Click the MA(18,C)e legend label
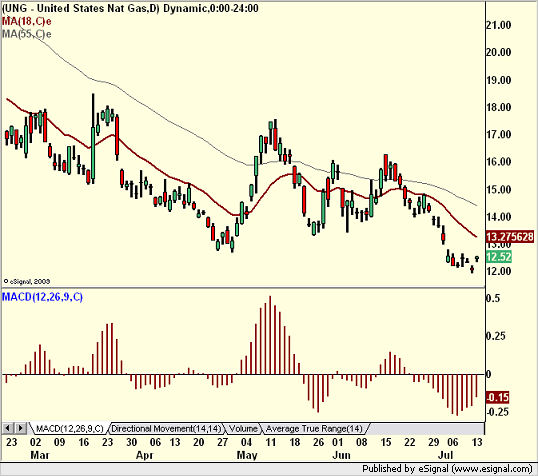The width and height of the screenshot is (538, 476). pos(26,21)
